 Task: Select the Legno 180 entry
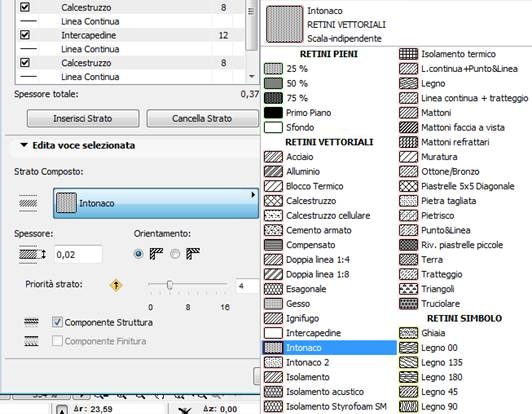(431, 377)
